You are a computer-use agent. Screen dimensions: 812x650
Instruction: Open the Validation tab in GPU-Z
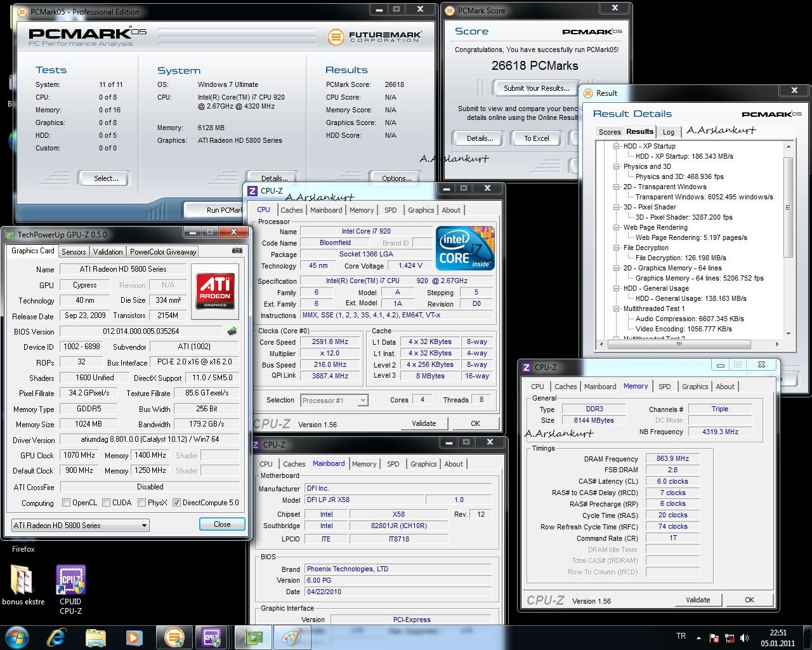click(108, 252)
